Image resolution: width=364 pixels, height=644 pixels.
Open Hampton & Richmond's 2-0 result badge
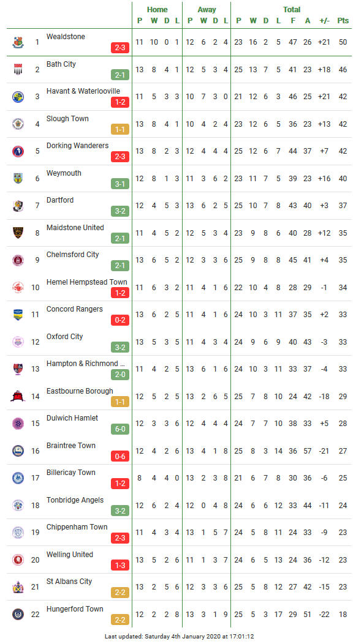(120, 375)
